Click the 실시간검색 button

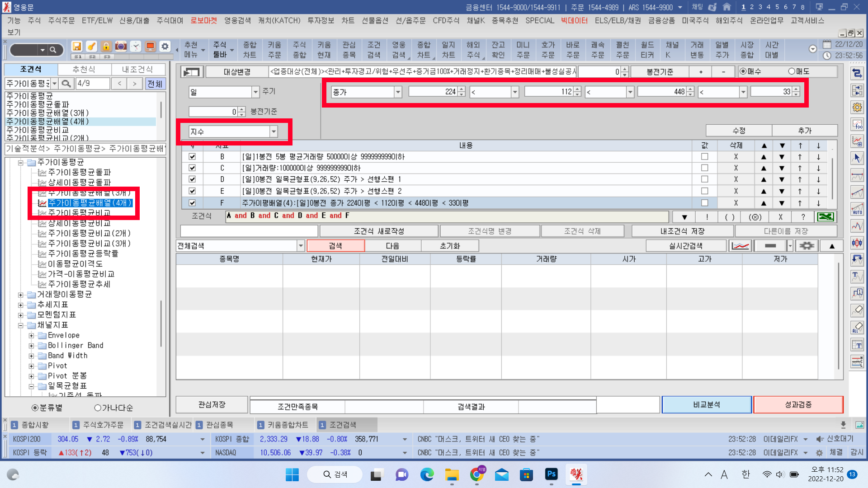click(x=686, y=246)
